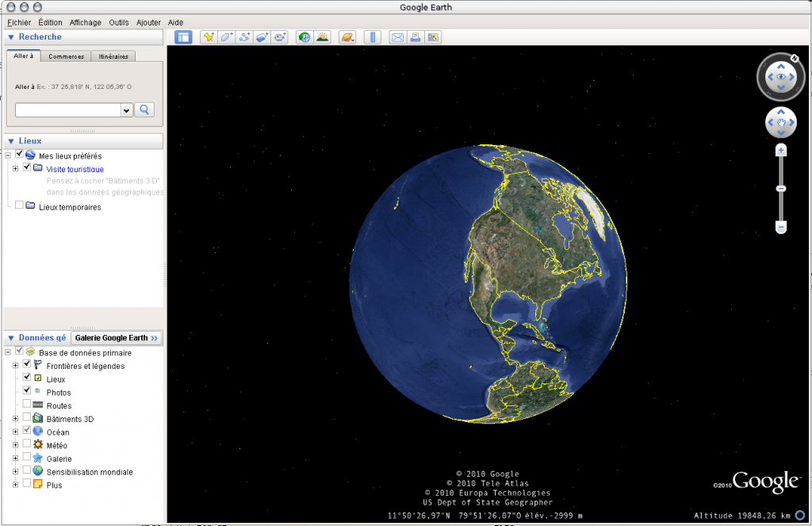Switch to the Commerces tab
The width and height of the screenshot is (812, 526).
[67, 56]
